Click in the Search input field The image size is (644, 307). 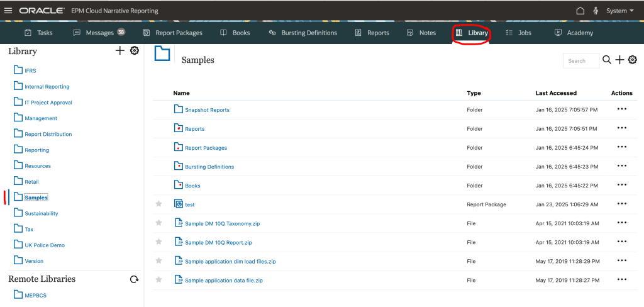580,61
